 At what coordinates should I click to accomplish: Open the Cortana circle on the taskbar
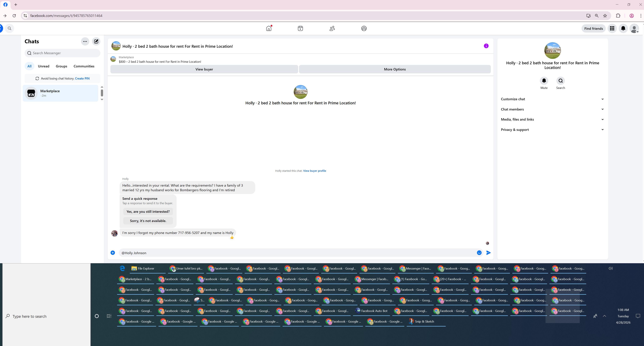pyautogui.click(x=97, y=316)
